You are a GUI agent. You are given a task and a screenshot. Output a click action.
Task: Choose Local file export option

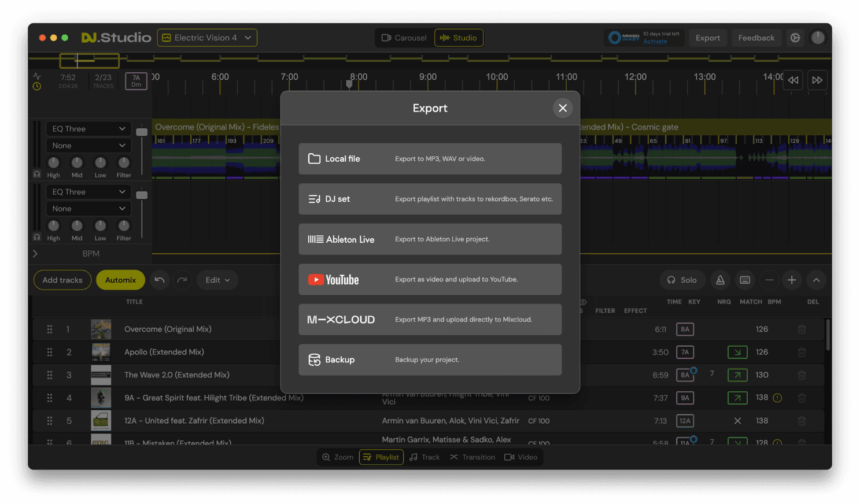tap(430, 158)
